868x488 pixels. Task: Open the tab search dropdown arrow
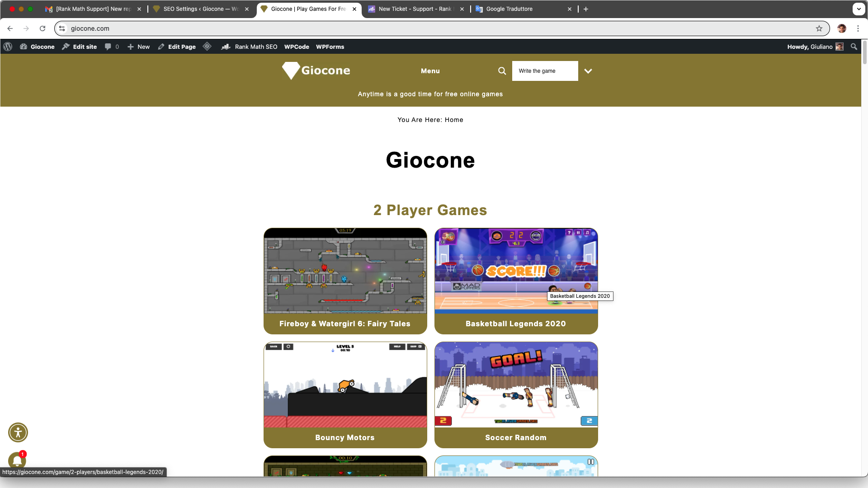coord(859,9)
